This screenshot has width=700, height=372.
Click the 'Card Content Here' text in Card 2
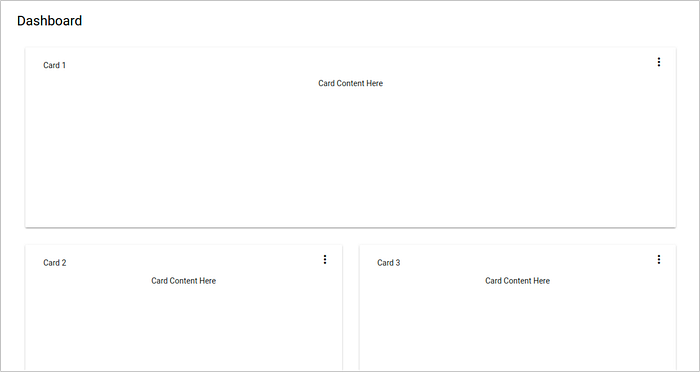coord(183,280)
